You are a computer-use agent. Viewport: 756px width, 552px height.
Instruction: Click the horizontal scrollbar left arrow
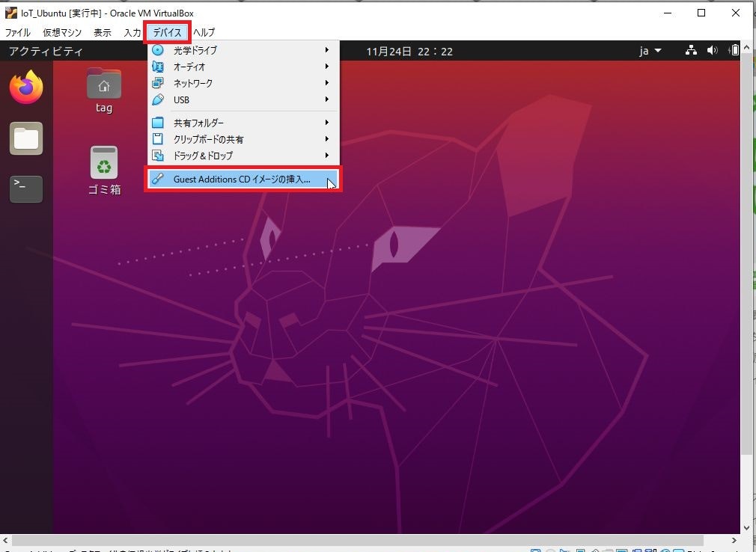point(5,541)
